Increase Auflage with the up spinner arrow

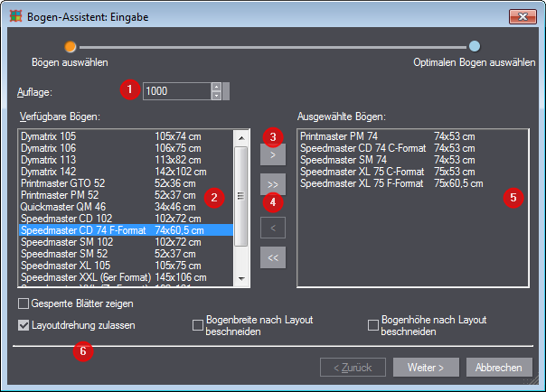coord(216,87)
